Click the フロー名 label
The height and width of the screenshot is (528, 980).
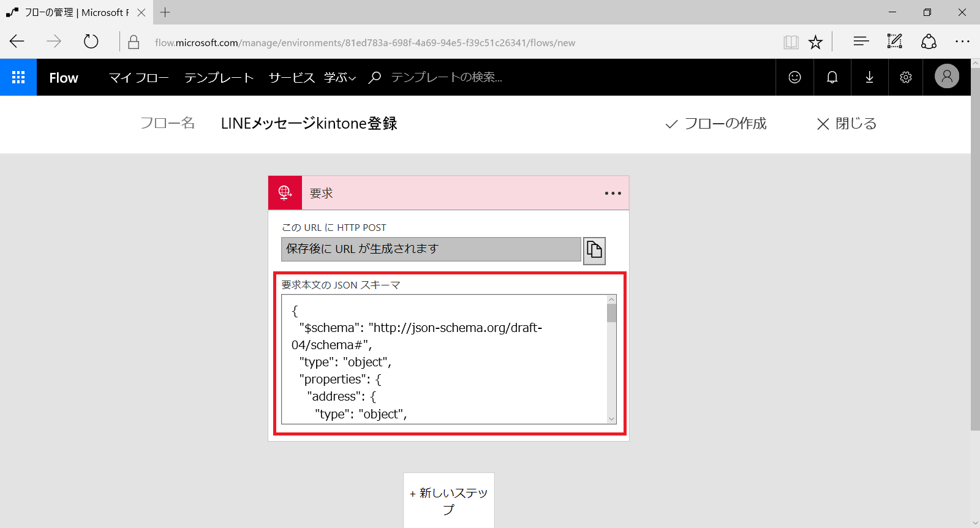point(167,124)
